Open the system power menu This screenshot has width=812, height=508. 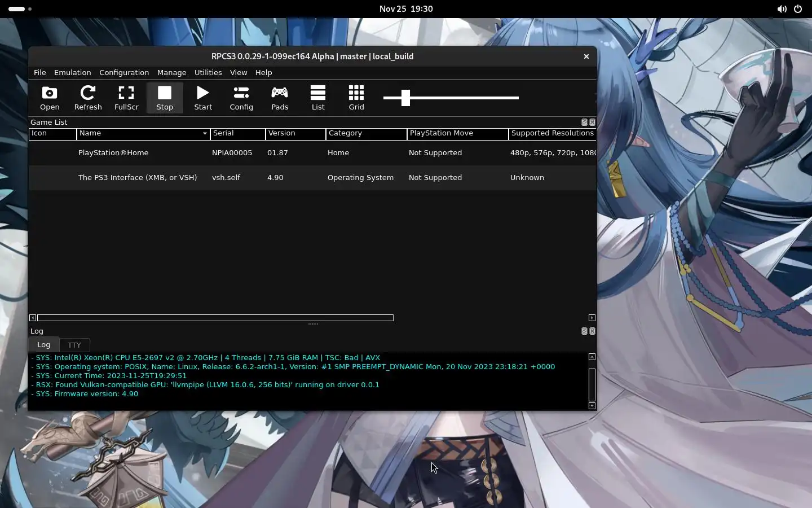pyautogui.click(x=798, y=9)
